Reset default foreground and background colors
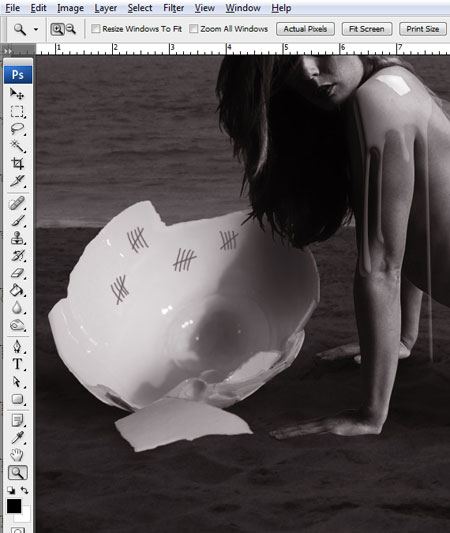450x533 pixels. [11, 490]
